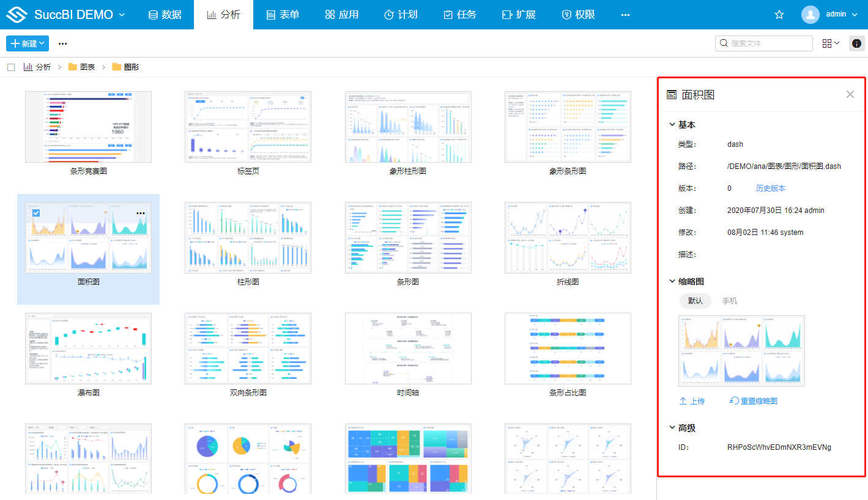Open the 新建 (New) dropdown button

27,43
